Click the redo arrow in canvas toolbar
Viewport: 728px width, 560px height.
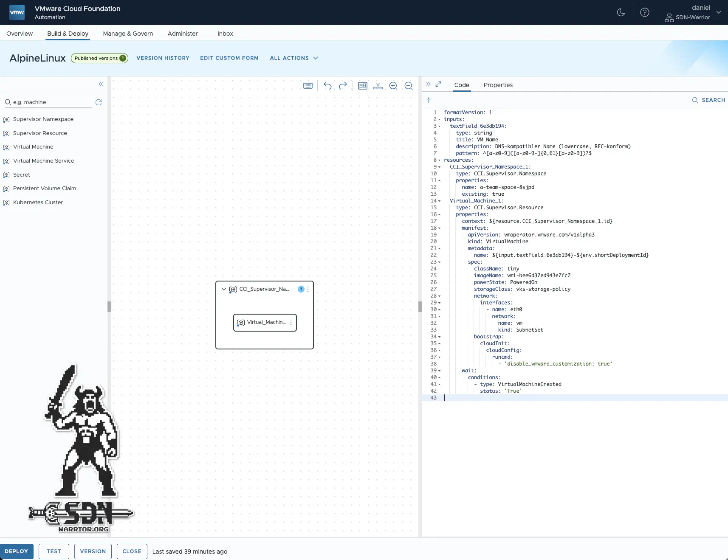(343, 86)
